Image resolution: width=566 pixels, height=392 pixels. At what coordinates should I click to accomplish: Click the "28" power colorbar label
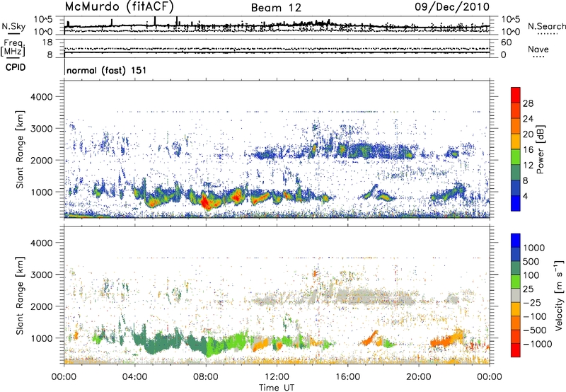coord(528,103)
